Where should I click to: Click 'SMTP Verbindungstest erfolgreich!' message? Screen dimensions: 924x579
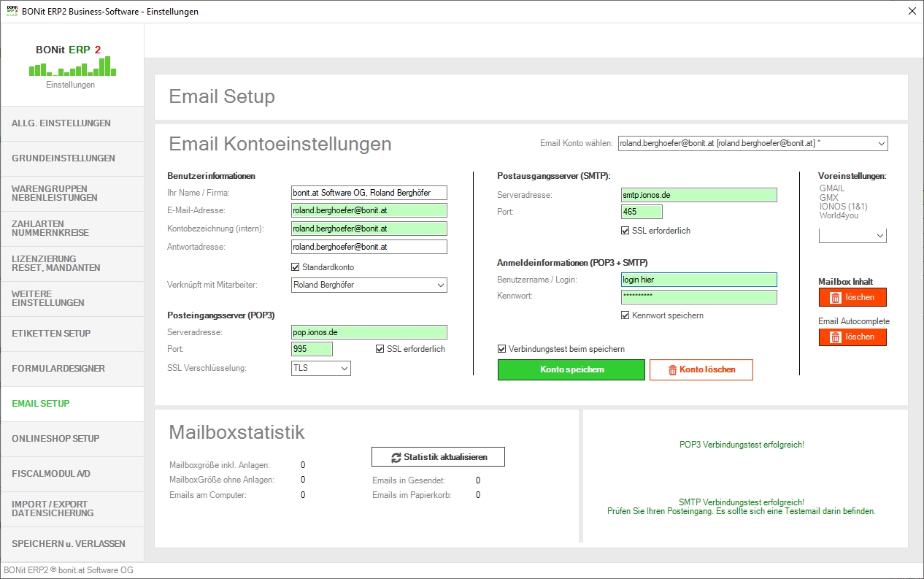742,502
